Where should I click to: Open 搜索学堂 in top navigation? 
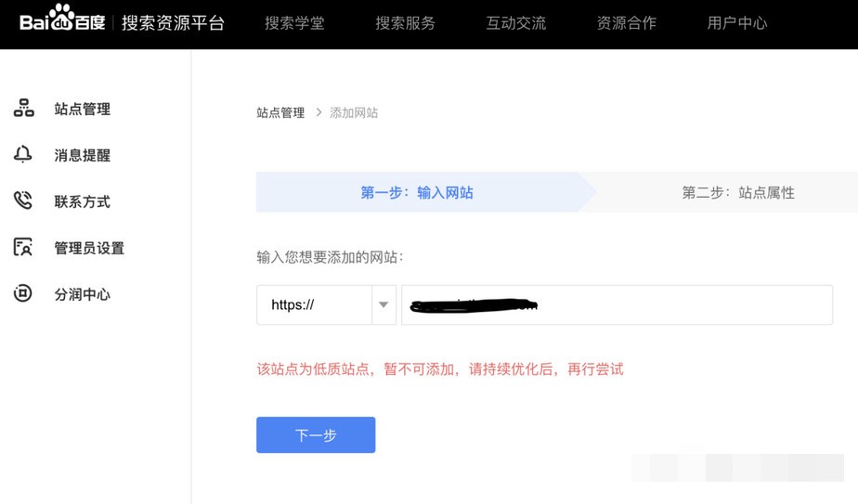point(294,23)
